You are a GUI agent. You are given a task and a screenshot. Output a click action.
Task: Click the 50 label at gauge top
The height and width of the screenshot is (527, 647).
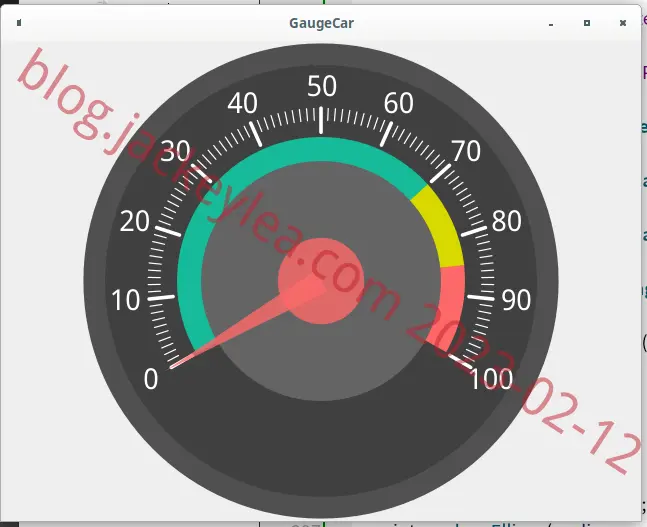click(322, 86)
